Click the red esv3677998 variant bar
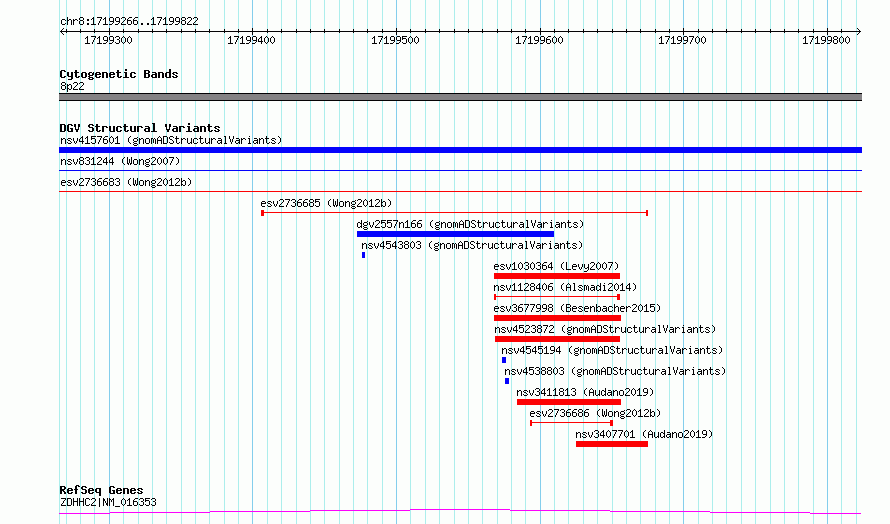This screenshot has width=890, height=524. (557, 318)
